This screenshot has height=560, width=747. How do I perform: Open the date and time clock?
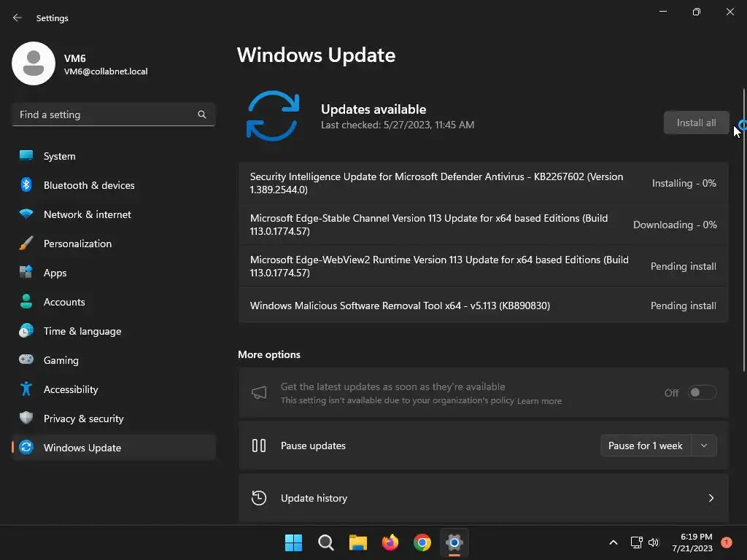692,542
